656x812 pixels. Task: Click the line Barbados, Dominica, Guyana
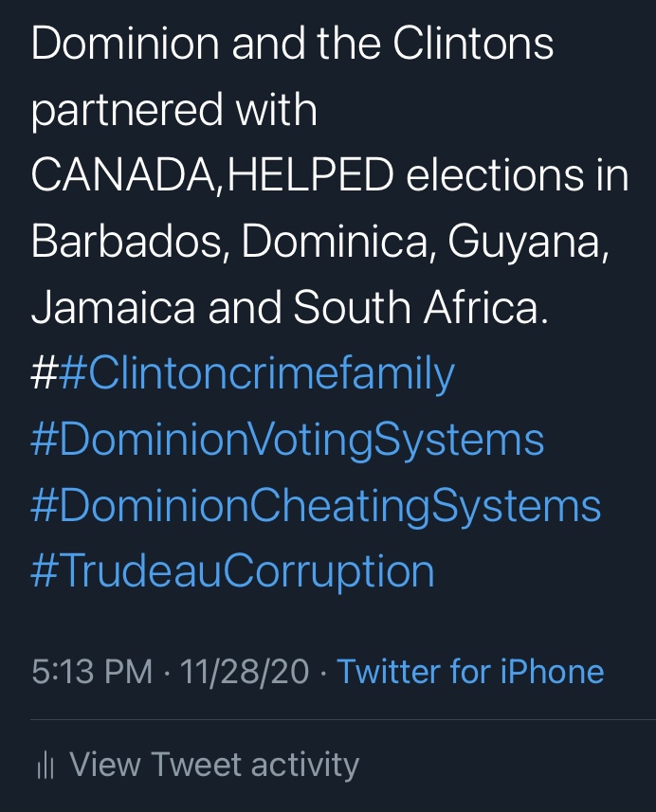319,242
